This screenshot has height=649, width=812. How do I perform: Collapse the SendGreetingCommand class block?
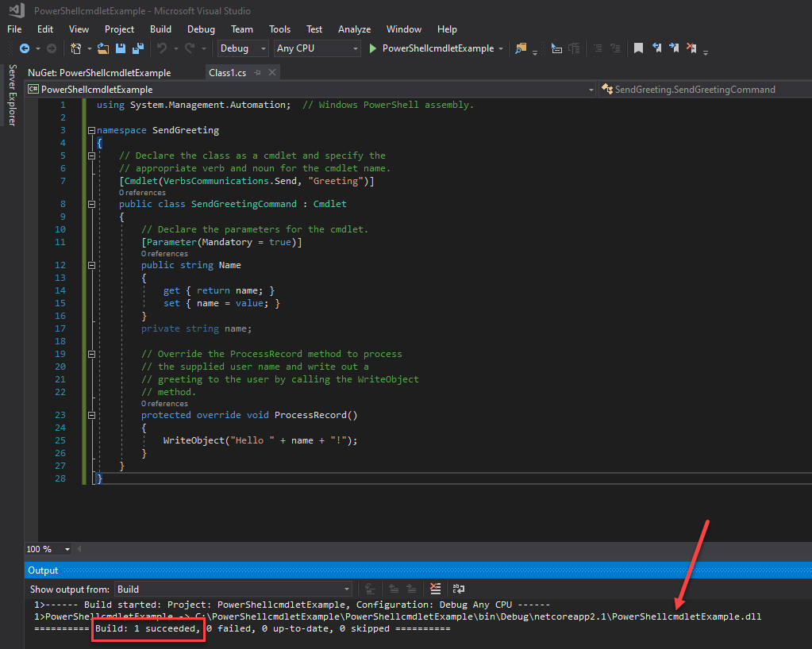pos(91,204)
